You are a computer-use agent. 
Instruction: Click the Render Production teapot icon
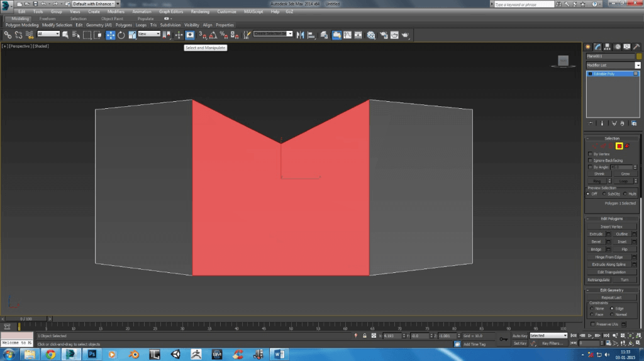406,35
